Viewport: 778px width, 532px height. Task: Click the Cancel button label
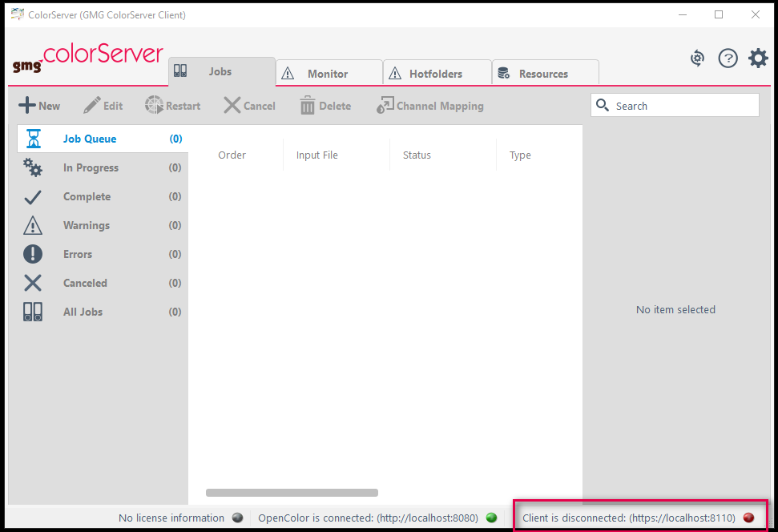coord(259,106)
